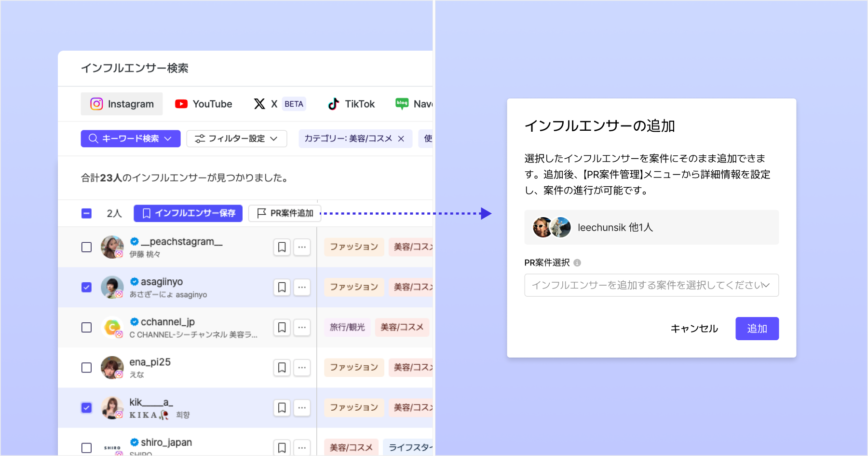Switch to the YouTube tab
Image resolution: width=868 pixels, height=456 pixels.
[x=203, y=104]
